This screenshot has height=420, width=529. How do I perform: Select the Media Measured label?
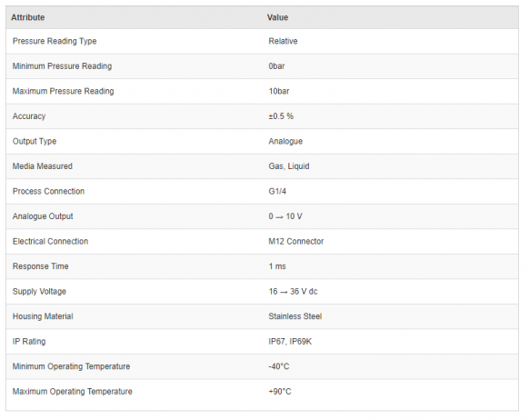click(43, 166)
